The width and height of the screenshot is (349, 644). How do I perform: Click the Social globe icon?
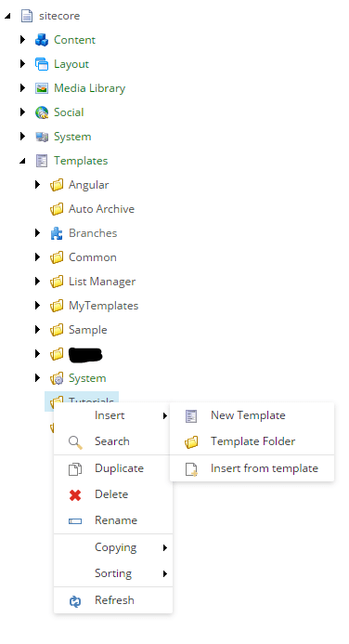click(x=42, y=112)
